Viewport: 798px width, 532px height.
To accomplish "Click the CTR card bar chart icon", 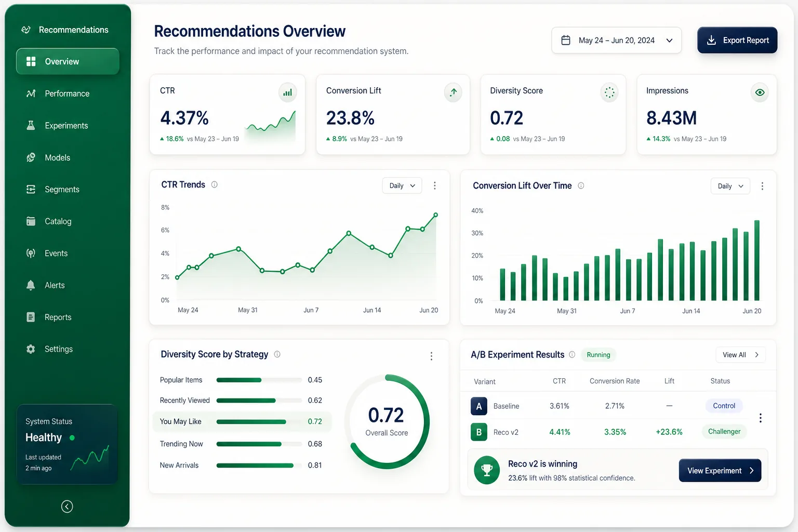I will (288, 92).
